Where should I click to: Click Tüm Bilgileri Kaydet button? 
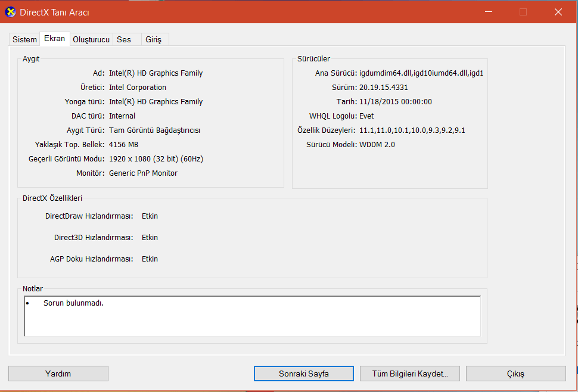coord(410,374)
